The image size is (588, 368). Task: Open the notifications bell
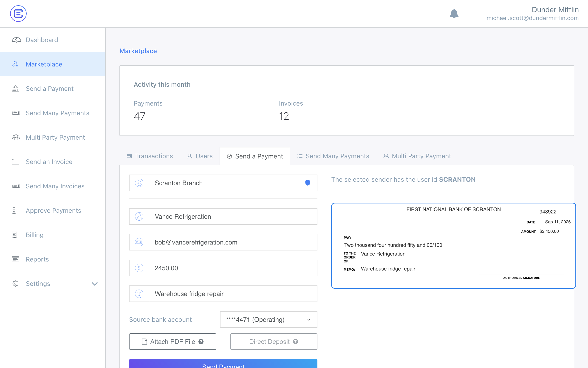coord(454,14)
